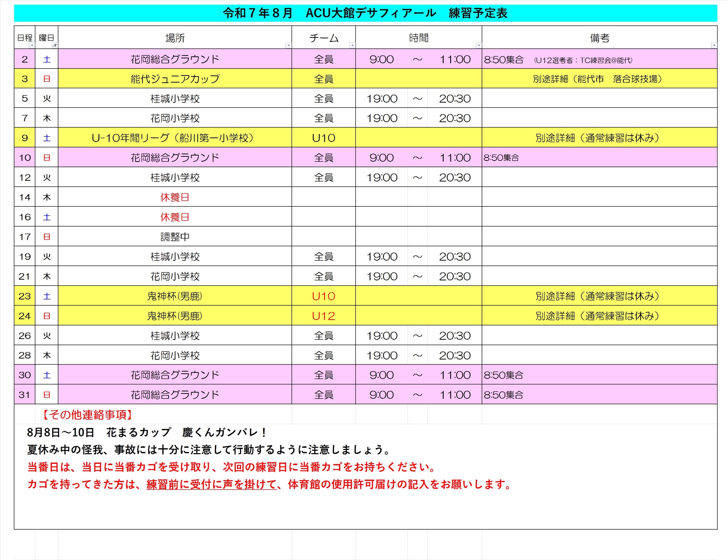Click the 休養日 cell on the 16th row
This screenshot has width=728, height=560.
coord(175,217)
